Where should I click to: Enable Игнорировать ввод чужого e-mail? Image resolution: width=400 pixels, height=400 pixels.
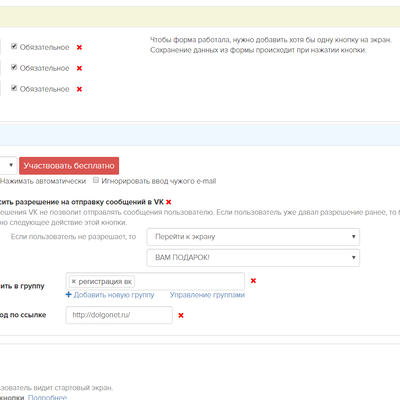[x=96, y=180]
